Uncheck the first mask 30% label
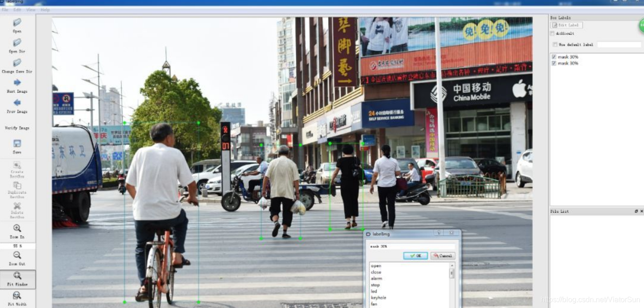The height and width of the screenshot is (308, 644). [554, 57]
